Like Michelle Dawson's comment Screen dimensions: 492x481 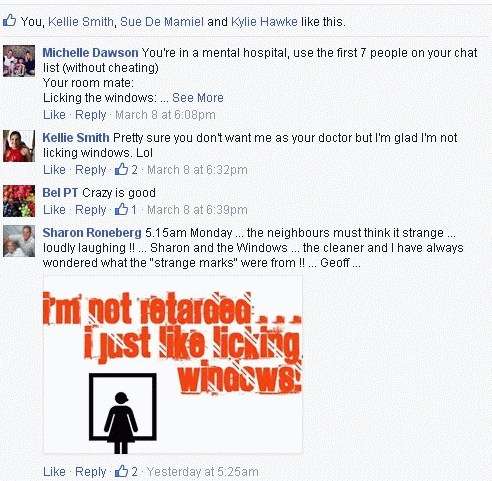point(54,115)
